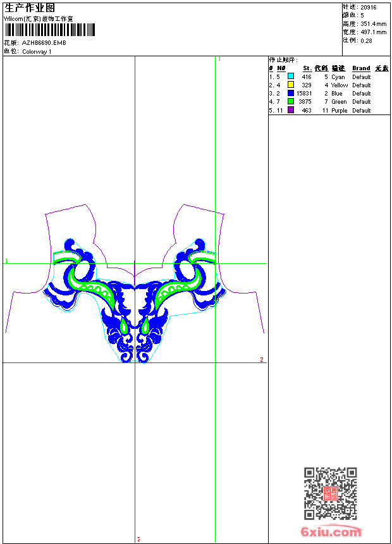
Task: Click the green '1' marker at left edge
Action: tap(6, 261)
